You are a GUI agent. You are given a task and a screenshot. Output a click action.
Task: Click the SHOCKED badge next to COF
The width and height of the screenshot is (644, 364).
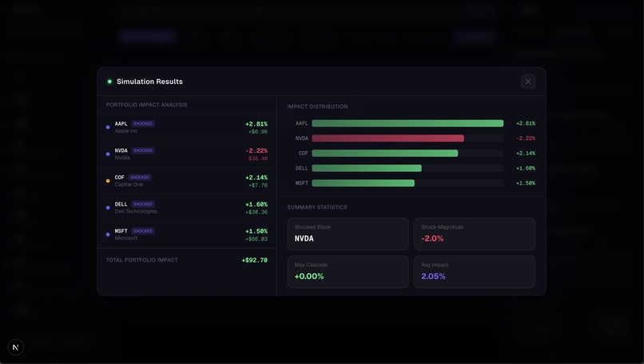(x=140, y=178)
